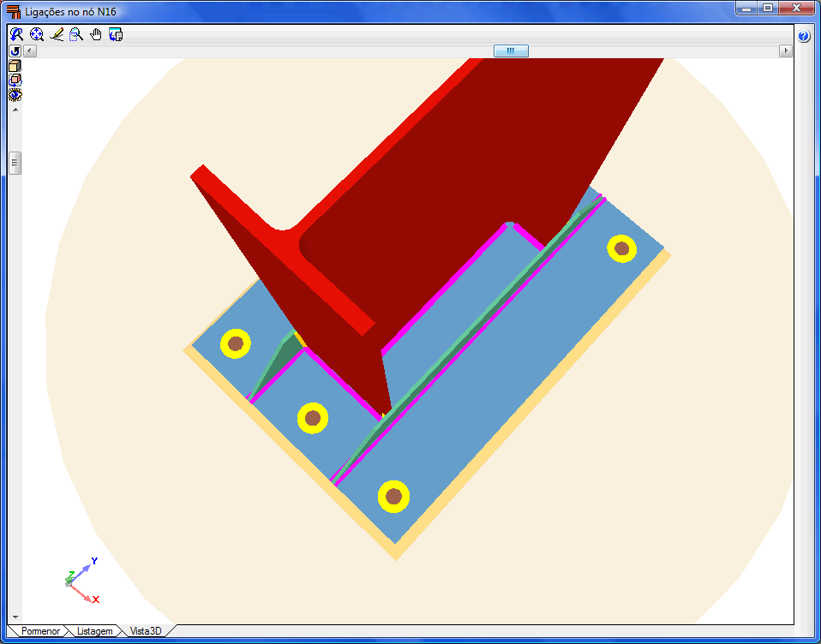This screenshot has height=644, width=821.
Task: Click the up arrow of vertical scrollbar
Action: click(15, 109)
